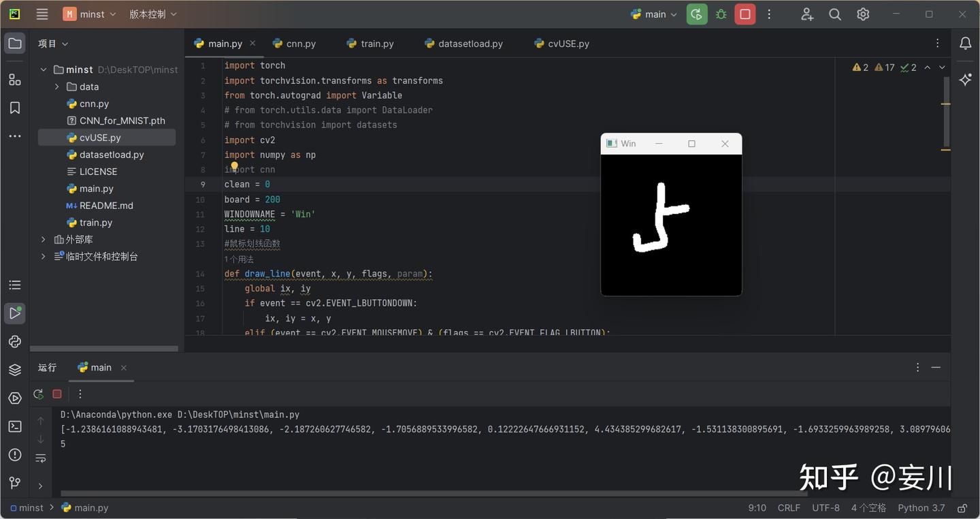Viewport: 980px width, 519px height.
Task: Click the Python 3.7 interpreter in status bar
Action: (921, 508)
